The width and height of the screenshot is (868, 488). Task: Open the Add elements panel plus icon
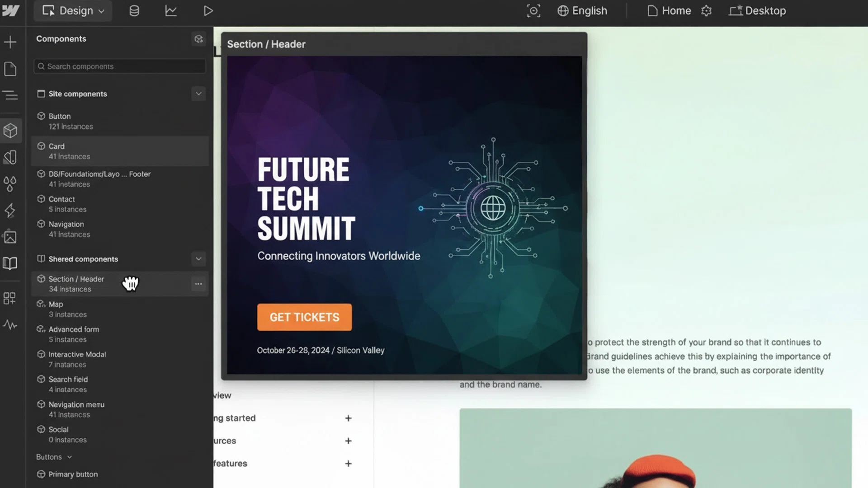point(10,42)
